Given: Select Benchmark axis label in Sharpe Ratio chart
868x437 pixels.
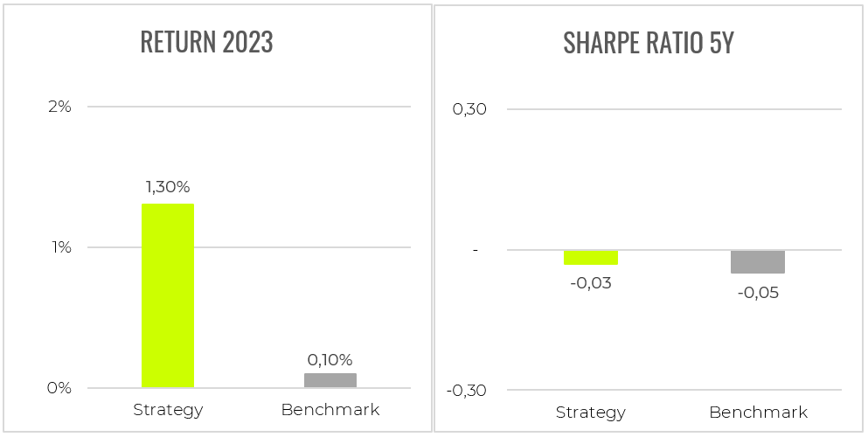Looking at the screenshot, I should coord(758,413).
